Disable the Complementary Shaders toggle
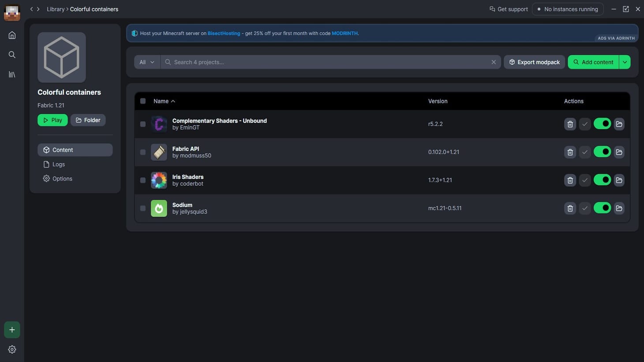The width and height of the screenshot is (644, 362). point(602,124)
